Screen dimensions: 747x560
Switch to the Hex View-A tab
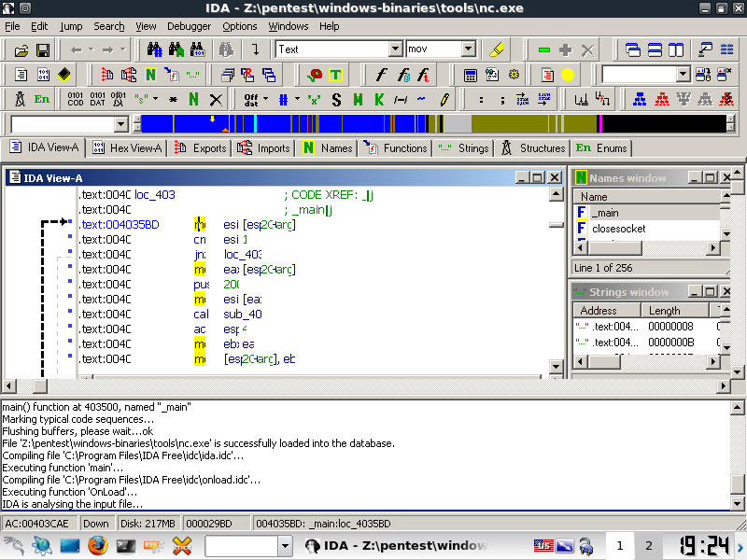(x=127, y=148)
